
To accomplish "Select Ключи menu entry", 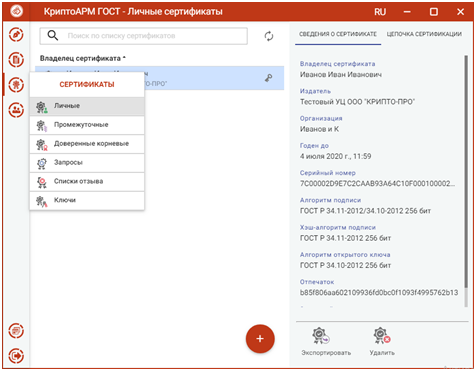I will point(87,200).
